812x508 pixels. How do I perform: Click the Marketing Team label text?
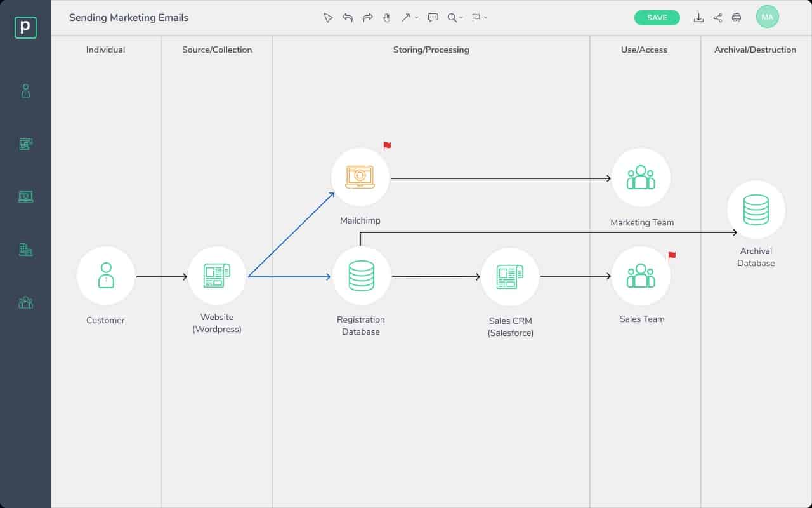[642, 222]
